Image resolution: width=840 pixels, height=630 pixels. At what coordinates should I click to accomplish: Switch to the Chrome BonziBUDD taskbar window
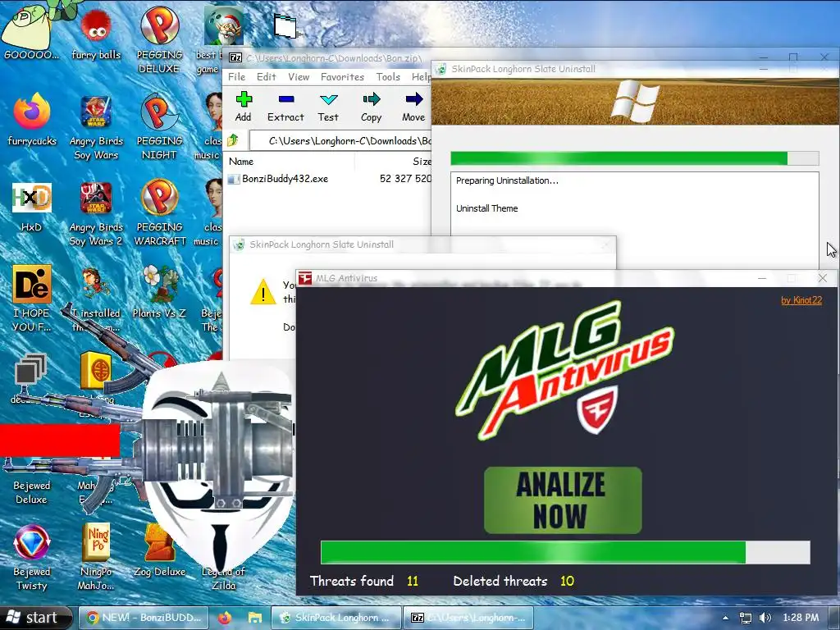(x=144, y=618)
